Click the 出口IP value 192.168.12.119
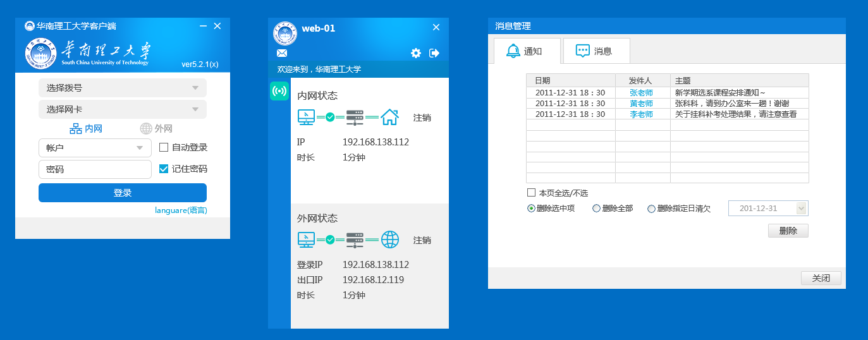Viewport: 868px width, 340px height. click(373, 280)
